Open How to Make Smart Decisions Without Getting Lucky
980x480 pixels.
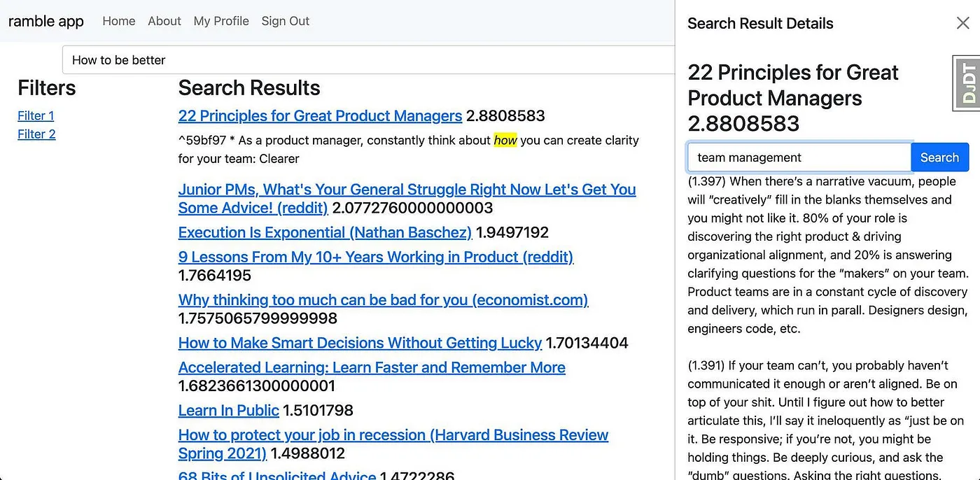[x=360, y=343]
